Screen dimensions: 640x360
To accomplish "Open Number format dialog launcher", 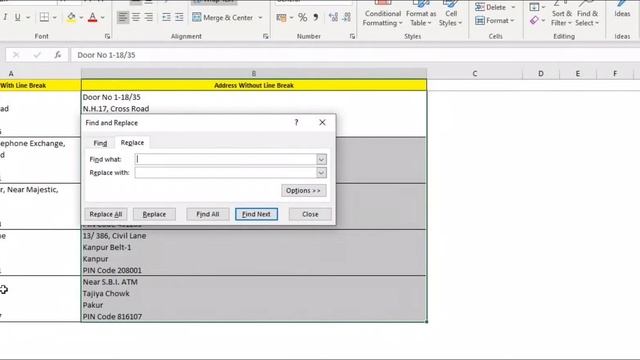I will [352, 36].
